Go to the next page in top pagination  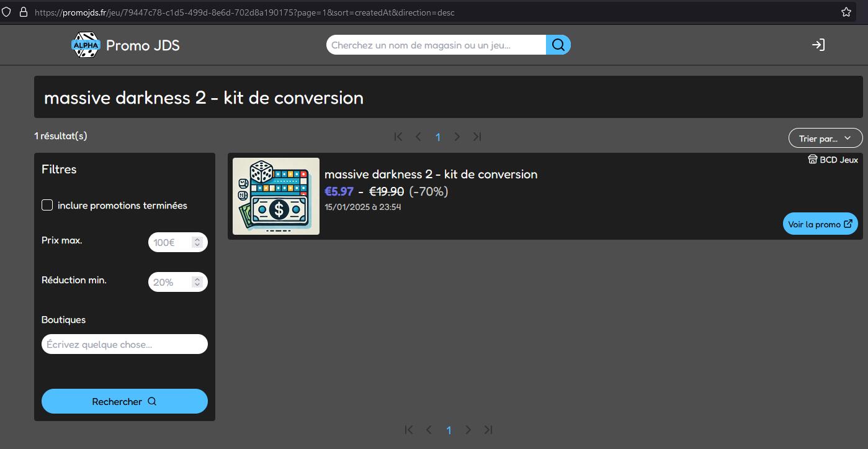click(457, 137)
